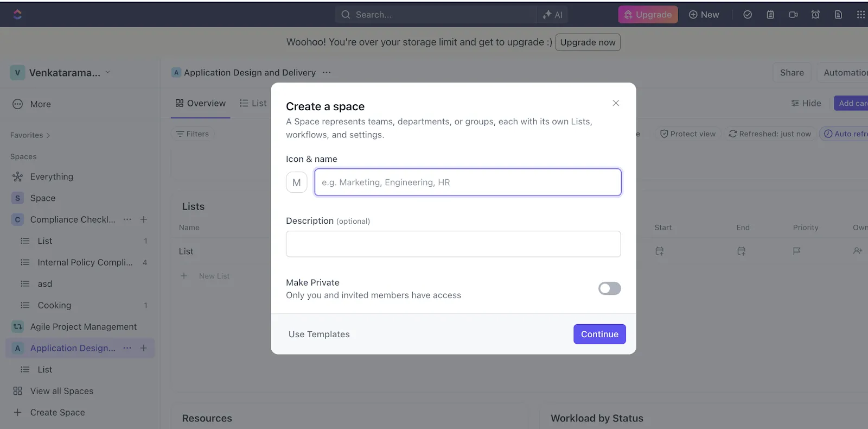
Task: Click the Share button
Action: click(x=792, y=73)
